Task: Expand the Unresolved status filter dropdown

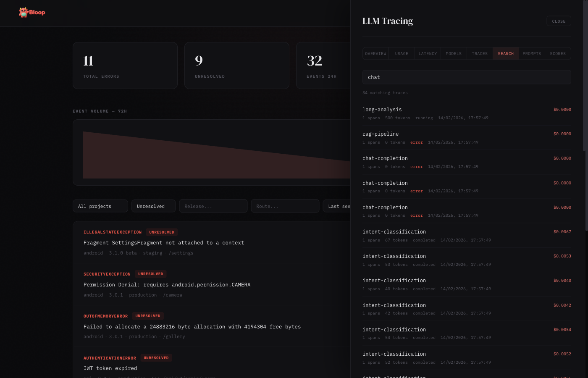Action: click(x=153, y=206)
